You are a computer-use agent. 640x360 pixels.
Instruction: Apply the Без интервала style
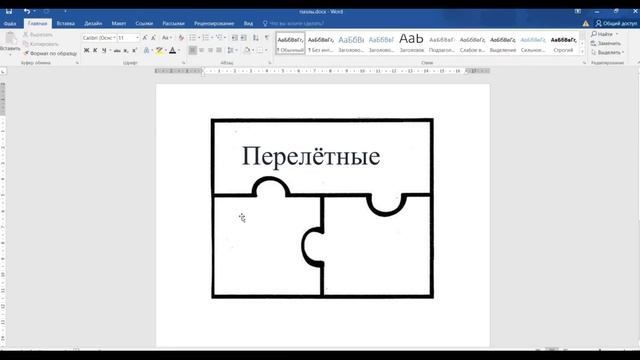320,44
